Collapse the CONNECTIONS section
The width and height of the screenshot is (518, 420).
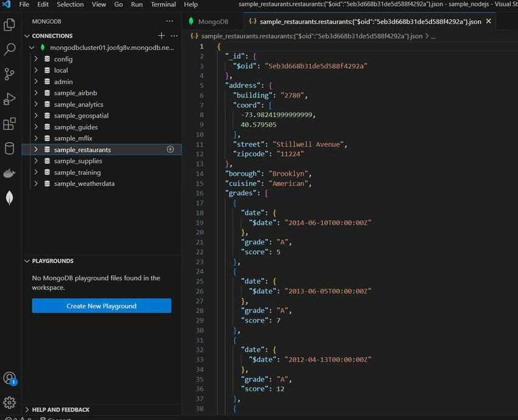27,36
